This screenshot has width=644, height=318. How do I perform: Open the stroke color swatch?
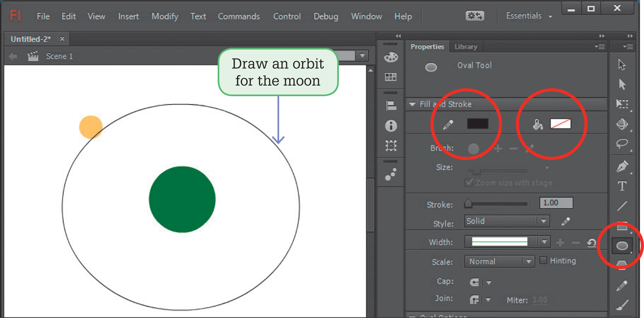(477, 124)
